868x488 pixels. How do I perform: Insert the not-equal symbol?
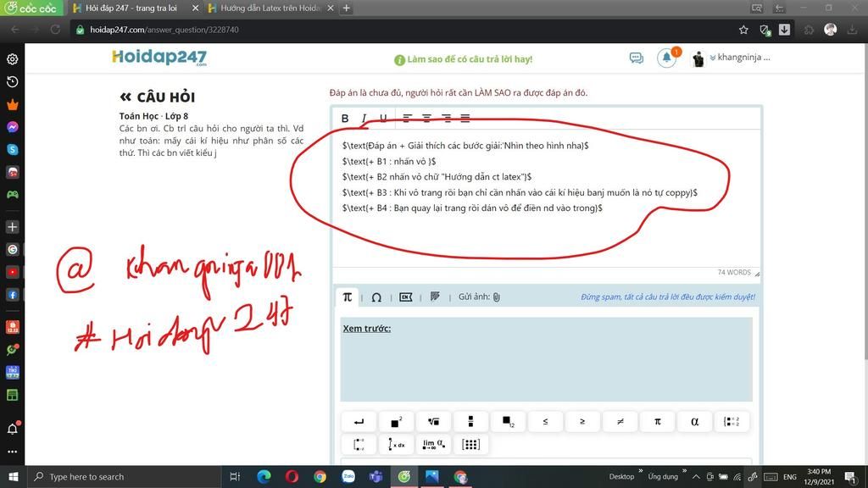(620, 422)
